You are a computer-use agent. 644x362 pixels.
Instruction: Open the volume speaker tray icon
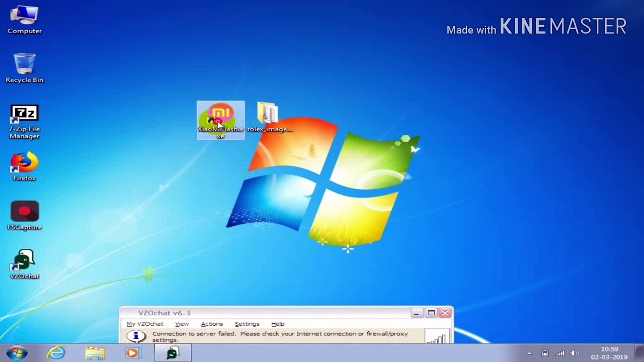pyautogui.click(x=575, y=353)
